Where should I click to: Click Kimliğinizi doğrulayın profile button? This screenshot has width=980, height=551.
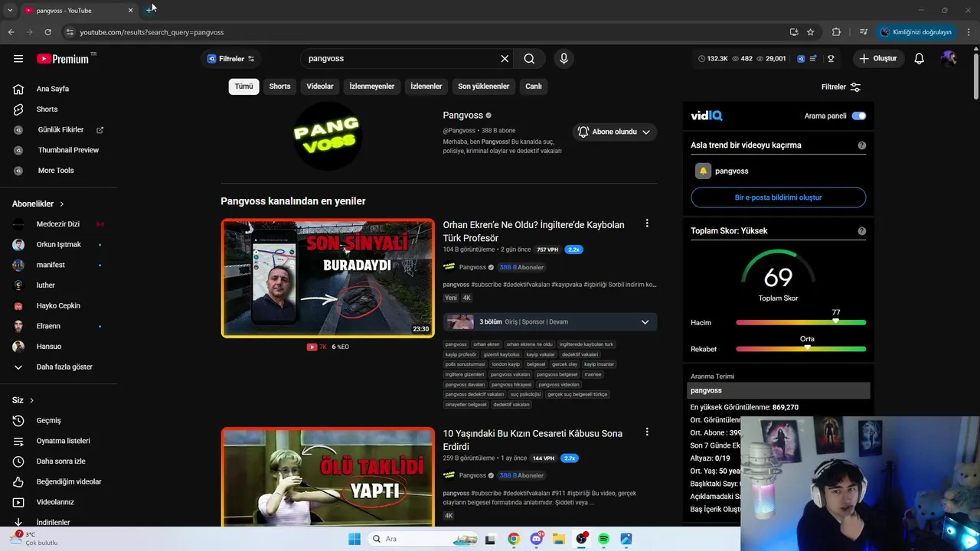916,32
